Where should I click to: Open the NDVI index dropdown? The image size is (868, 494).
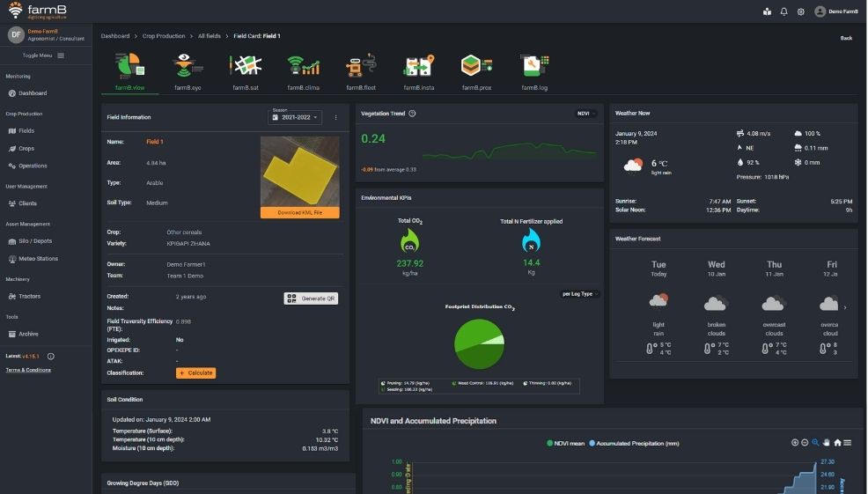coord(586,114)
